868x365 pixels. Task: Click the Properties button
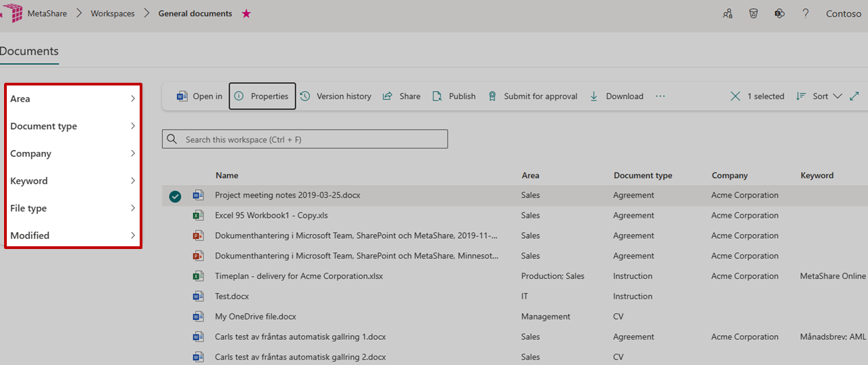(x=262, y=96)
